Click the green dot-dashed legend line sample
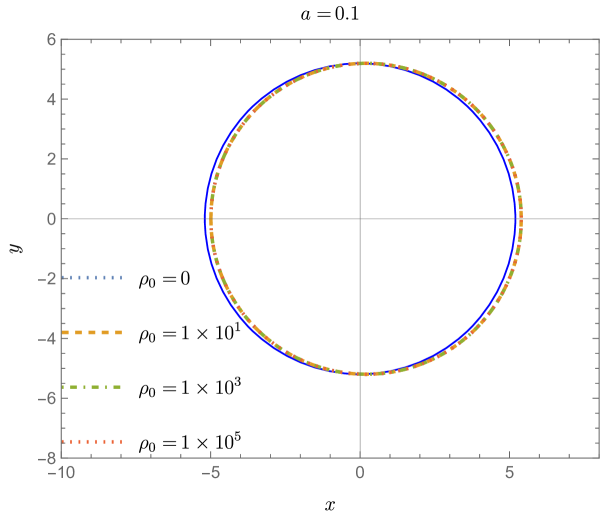 91,386
